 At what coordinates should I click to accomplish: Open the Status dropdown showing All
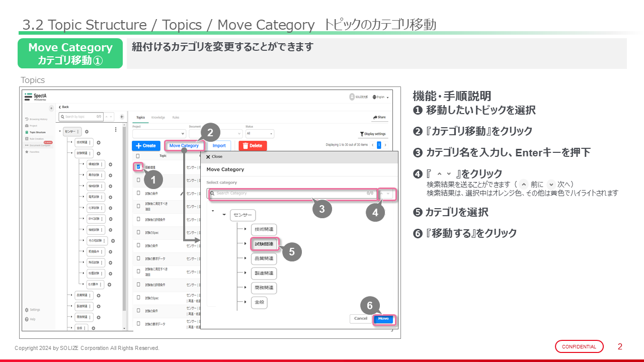click(260, 134)
